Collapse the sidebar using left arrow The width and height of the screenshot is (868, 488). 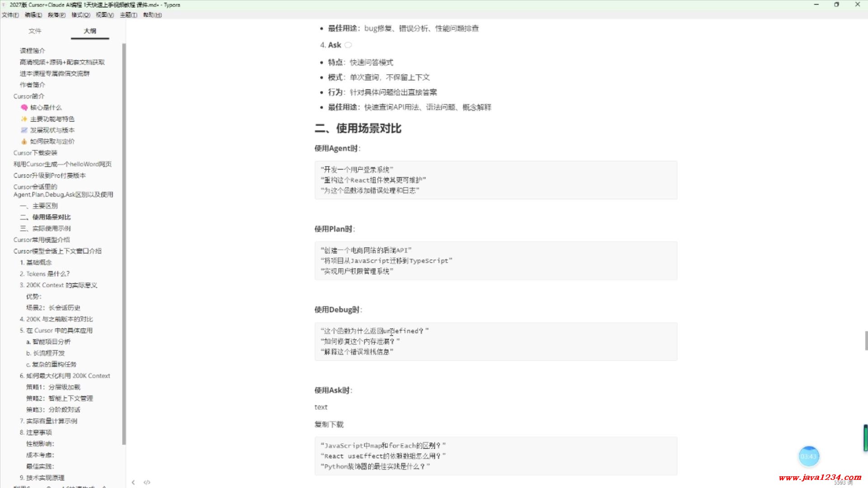click(x=133, y=482)
